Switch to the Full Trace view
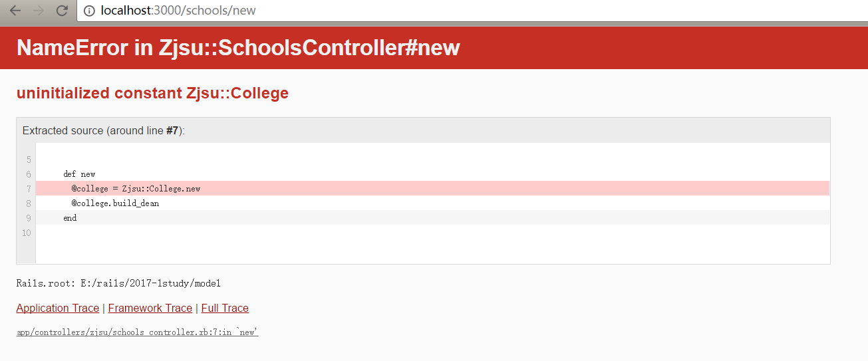This screenshot has height=361, width=868. [225, 308]
